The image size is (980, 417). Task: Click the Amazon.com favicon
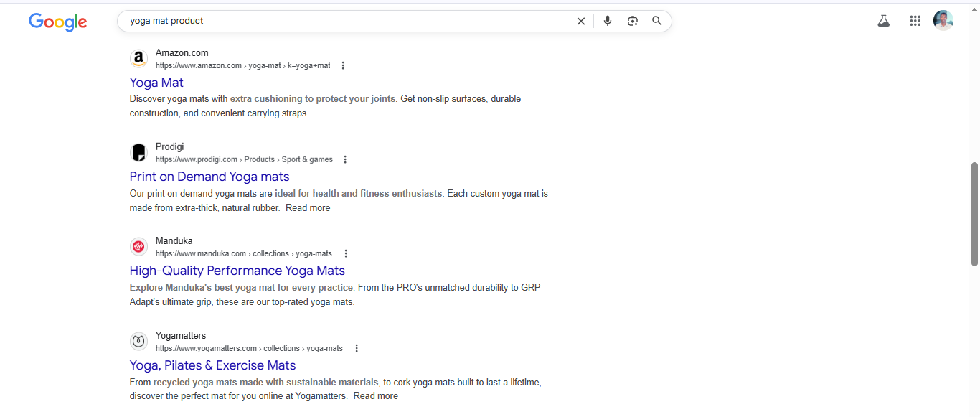click(138, 58)
